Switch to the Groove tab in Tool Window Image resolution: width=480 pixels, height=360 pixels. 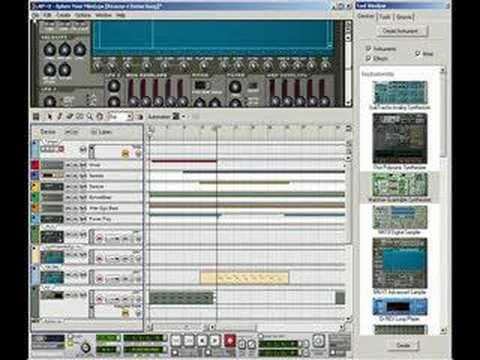(x=404, y=17)
